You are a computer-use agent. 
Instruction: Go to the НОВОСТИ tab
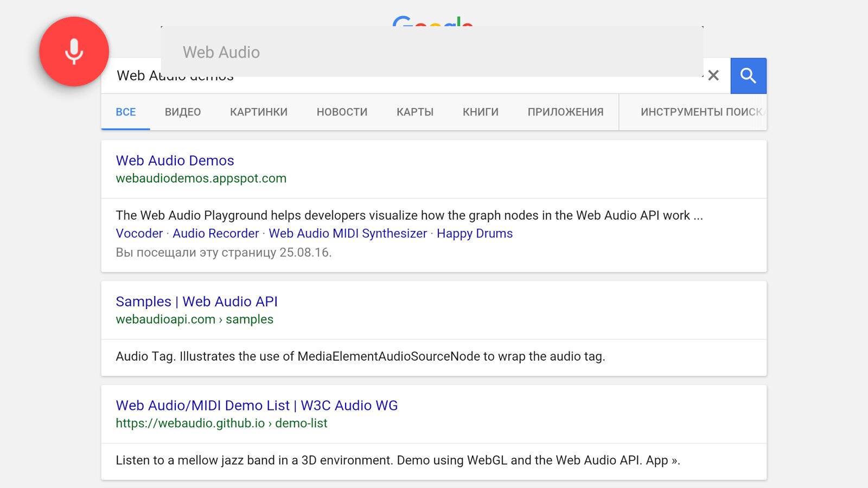point(342,112)
